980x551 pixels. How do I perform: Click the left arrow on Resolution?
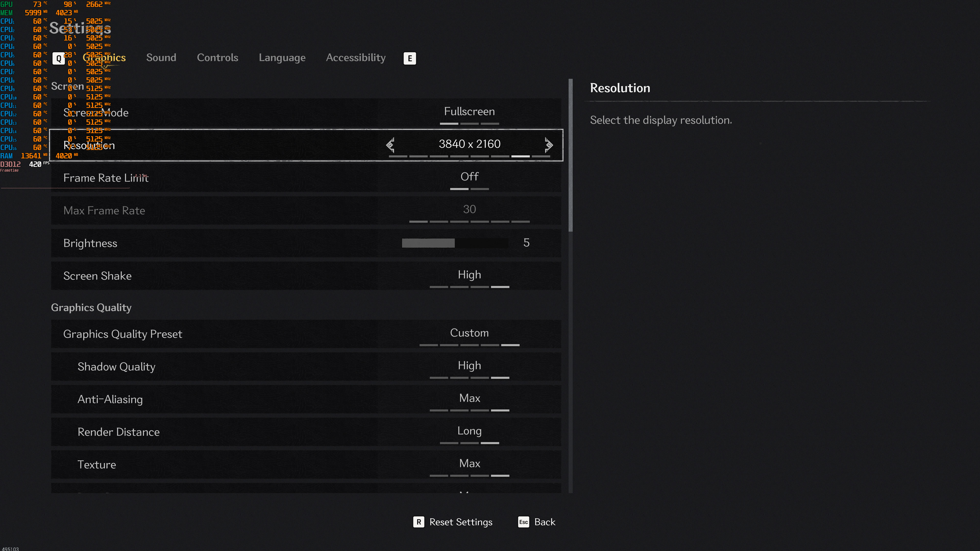pos(390,144)
